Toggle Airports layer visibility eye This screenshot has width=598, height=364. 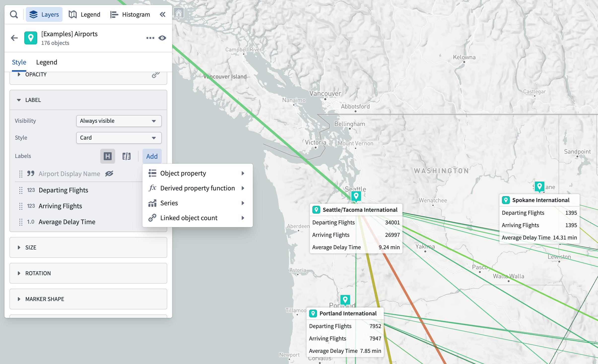(x=162, y=38)
